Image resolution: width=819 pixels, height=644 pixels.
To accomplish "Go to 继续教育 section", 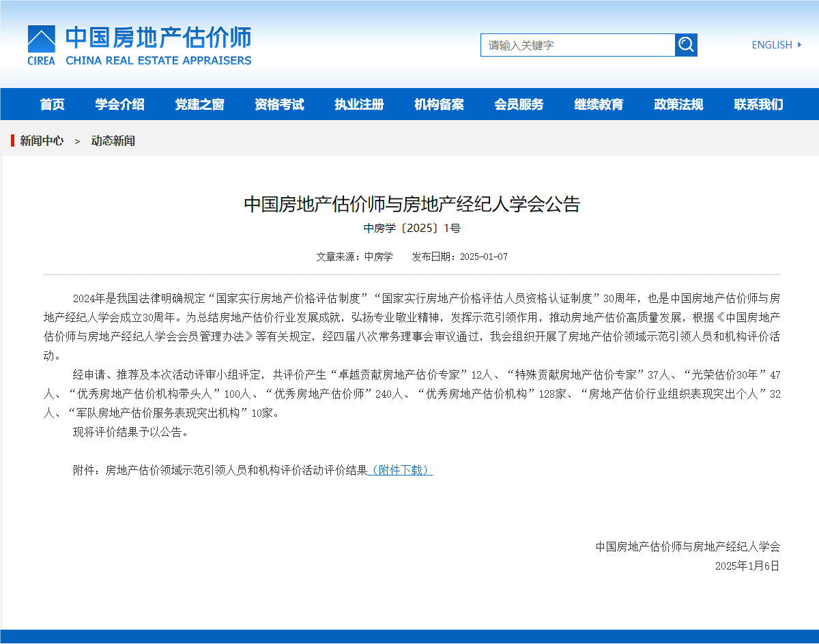I will pos(599,104).
